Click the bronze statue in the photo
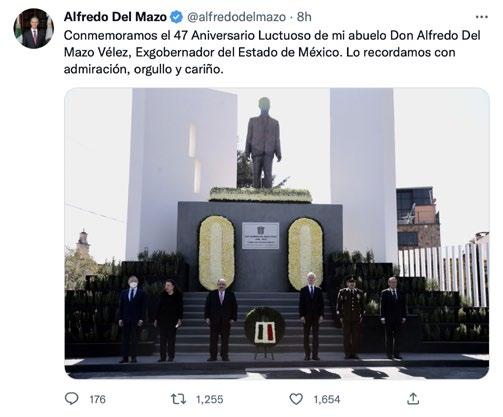The width and height of the screenshot is (503, 417). [x=263, y=143]
